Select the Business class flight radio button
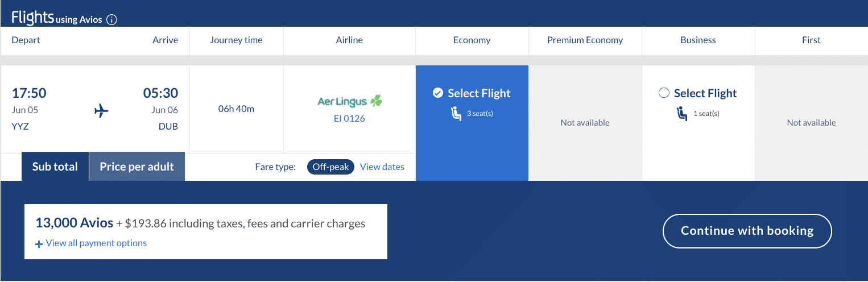 [x=664, y=93]
